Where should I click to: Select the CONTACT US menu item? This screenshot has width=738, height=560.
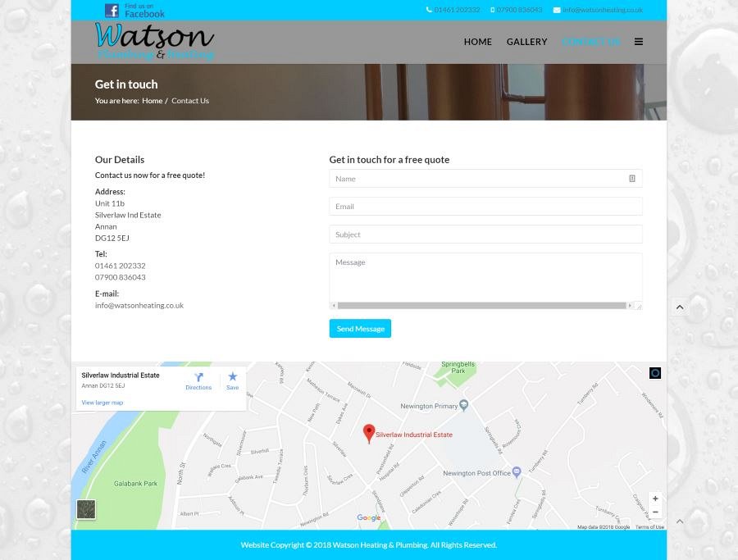pyautogui.click(x=591, y=42)
